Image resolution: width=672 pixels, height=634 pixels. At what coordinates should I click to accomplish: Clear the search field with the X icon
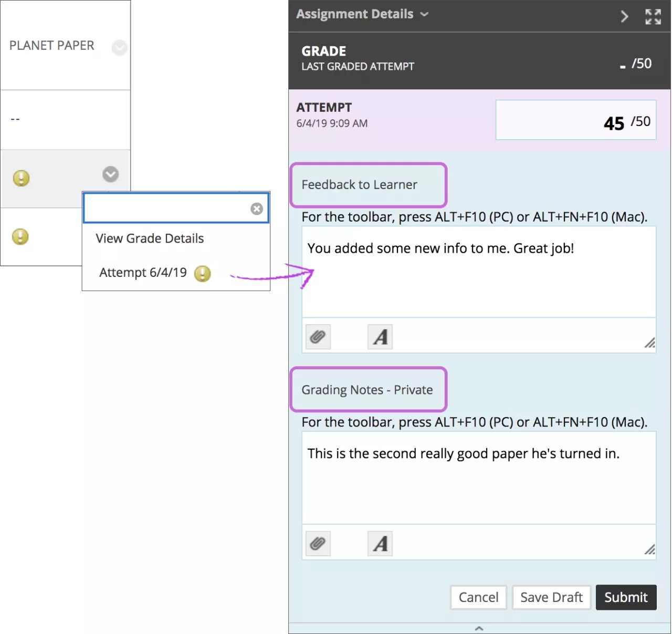pos(257,209)
